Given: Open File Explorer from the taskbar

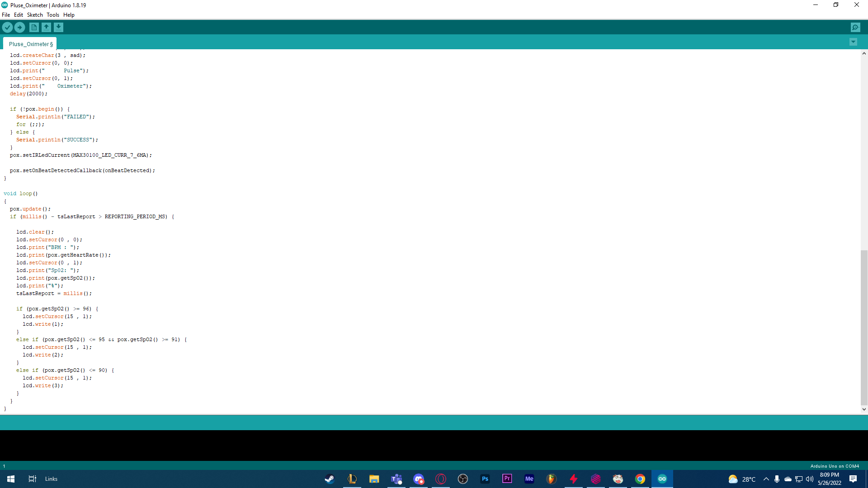Looking at the screenshot, I should tap(374, 479).
